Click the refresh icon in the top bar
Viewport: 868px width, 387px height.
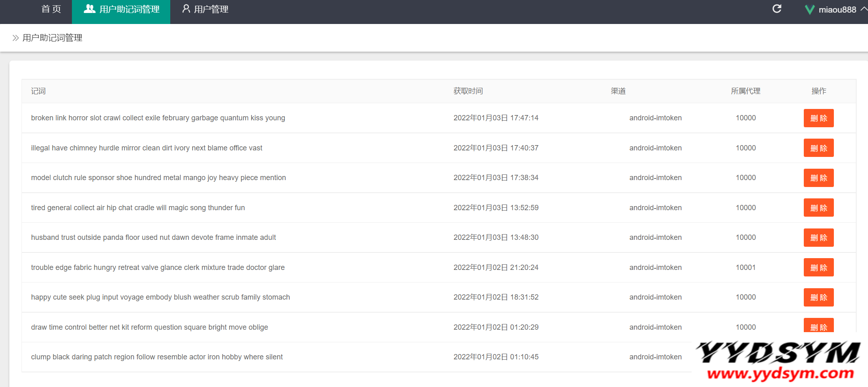(777, 9)
